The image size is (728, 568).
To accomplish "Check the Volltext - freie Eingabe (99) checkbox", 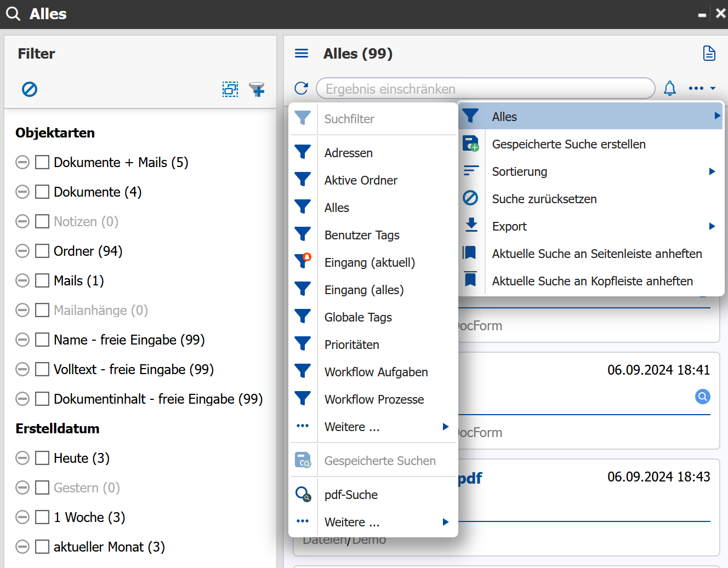I will click(x=42, y=369).
